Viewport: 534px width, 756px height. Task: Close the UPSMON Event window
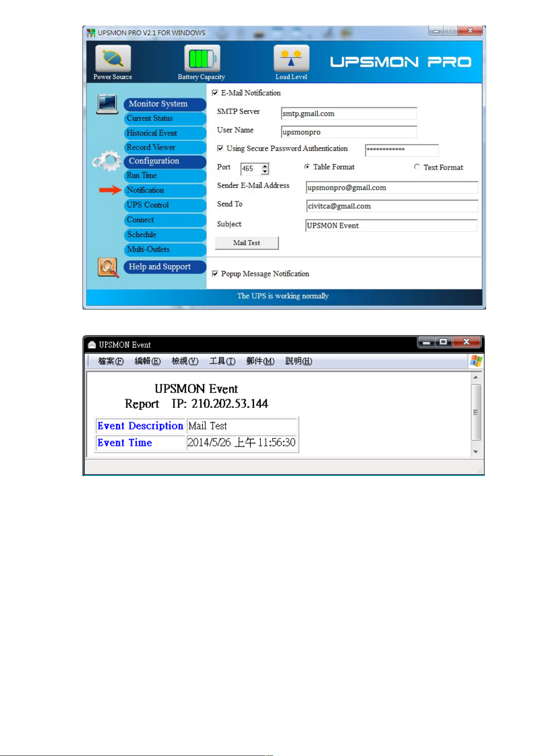click(466, 342)
